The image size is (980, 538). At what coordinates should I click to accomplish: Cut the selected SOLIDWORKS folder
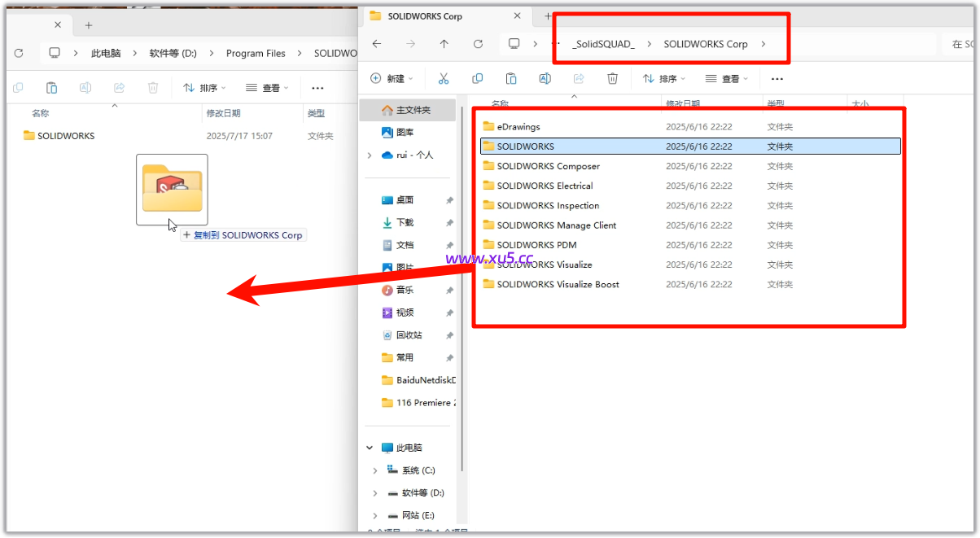tap(444, 78)
